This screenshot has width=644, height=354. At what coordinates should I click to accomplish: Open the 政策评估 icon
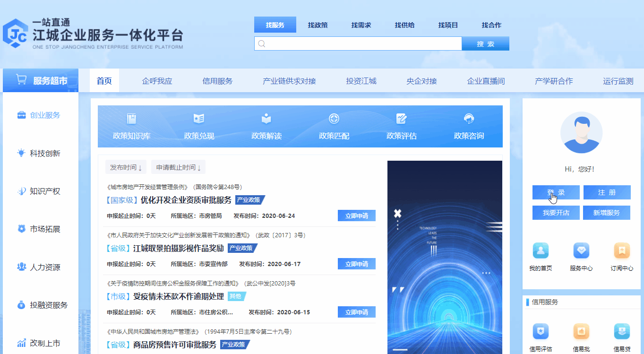click(402, 127)
